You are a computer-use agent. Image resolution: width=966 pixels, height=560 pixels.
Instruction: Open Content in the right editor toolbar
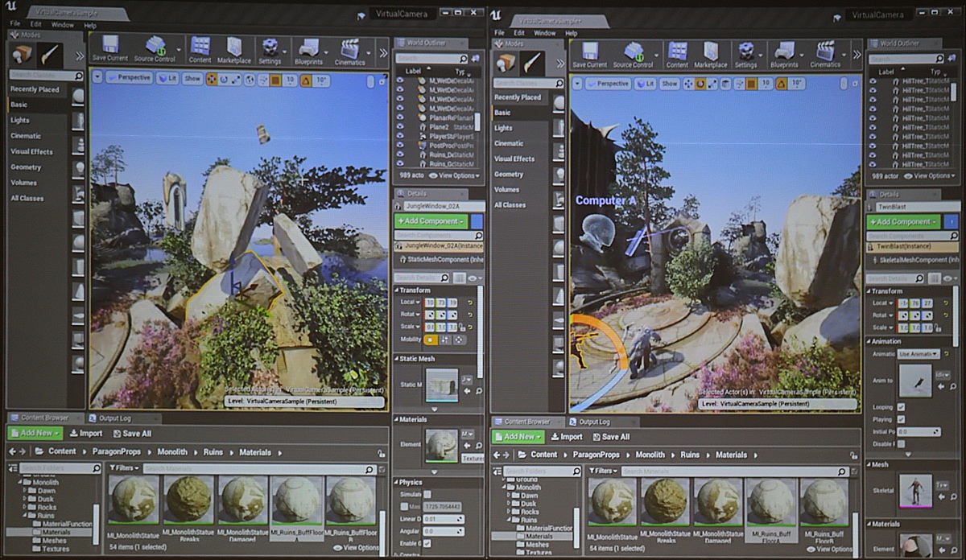pos(677,53)
